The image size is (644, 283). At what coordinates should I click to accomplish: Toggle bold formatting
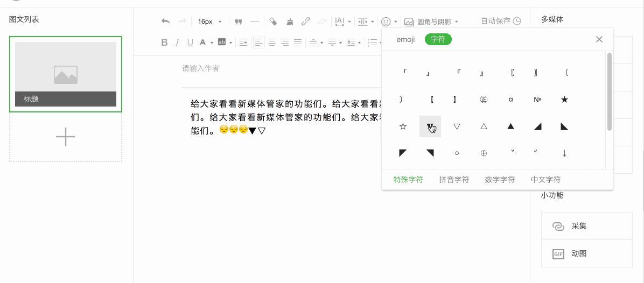click(164, 42)
